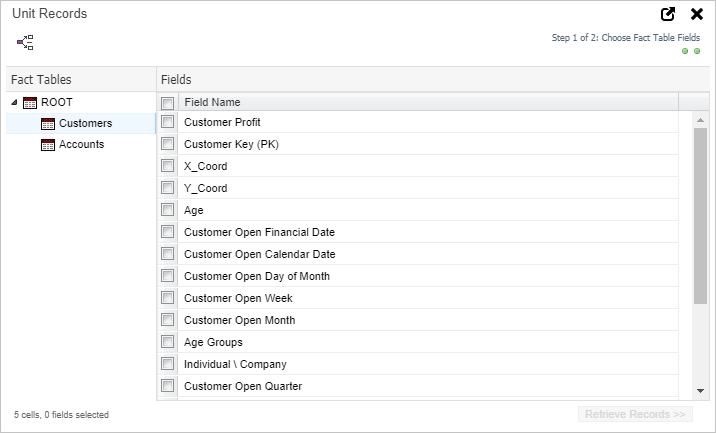This screenshot has width=716, height=433.
Task: Collapse the ROOT tree node
Action: click(x=14, y=102)
